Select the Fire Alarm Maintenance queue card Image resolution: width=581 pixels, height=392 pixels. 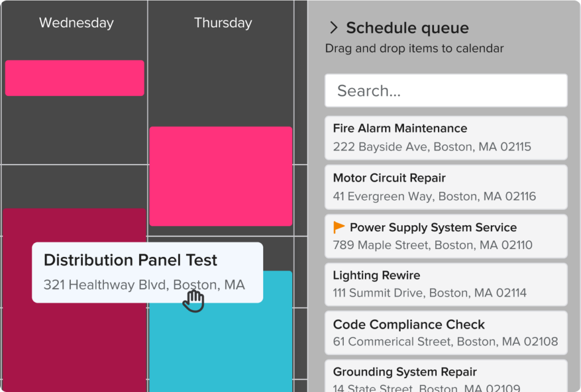[x=445, y=137]
